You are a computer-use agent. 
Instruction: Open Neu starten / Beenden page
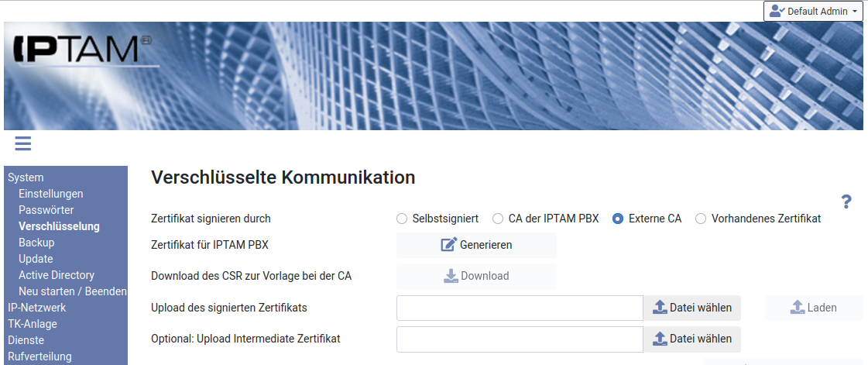coord(72,291)
